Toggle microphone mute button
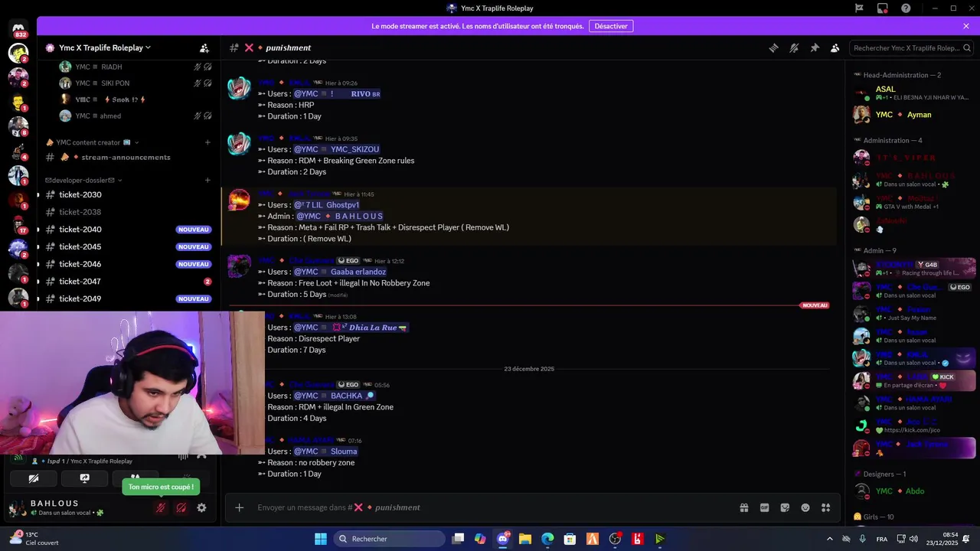The height and width of the screenshot is (551, 980). pyautogui.click(x=161, y=507)
